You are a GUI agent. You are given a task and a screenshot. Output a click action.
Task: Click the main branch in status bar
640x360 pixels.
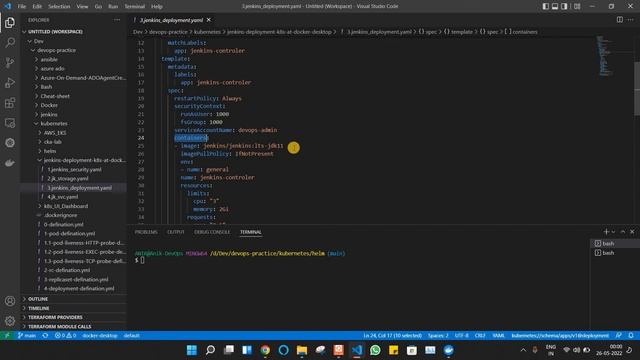tap(27, 336)
